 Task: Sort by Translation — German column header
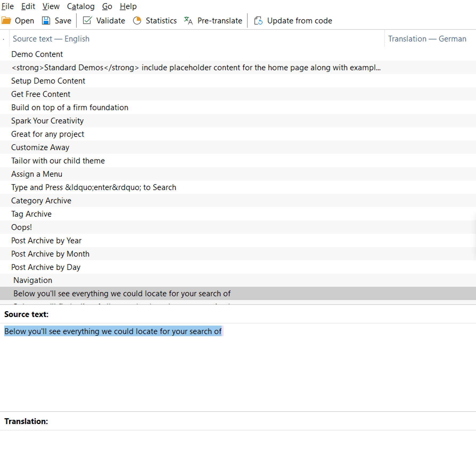[x=427, y=39]
